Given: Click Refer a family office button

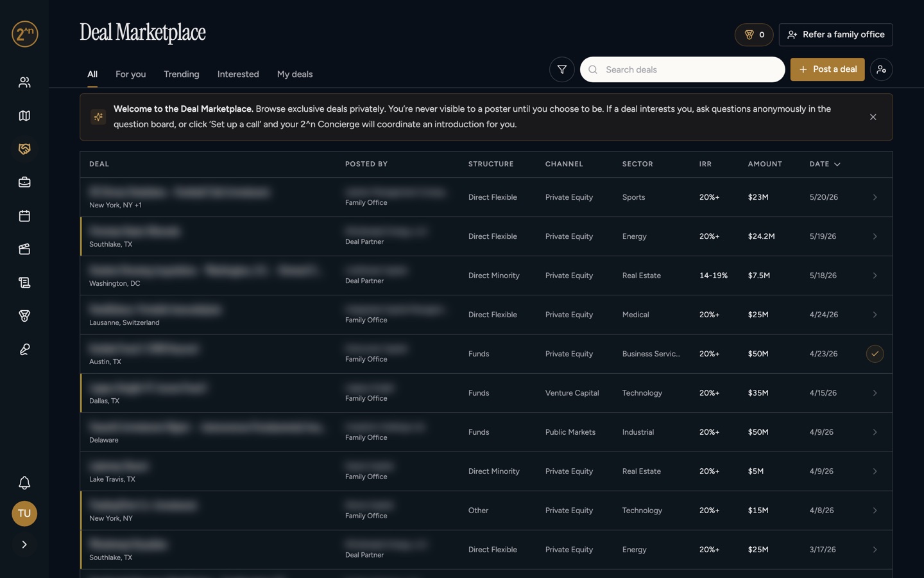Looking at the screenshot, I should (x=835, y=35).
